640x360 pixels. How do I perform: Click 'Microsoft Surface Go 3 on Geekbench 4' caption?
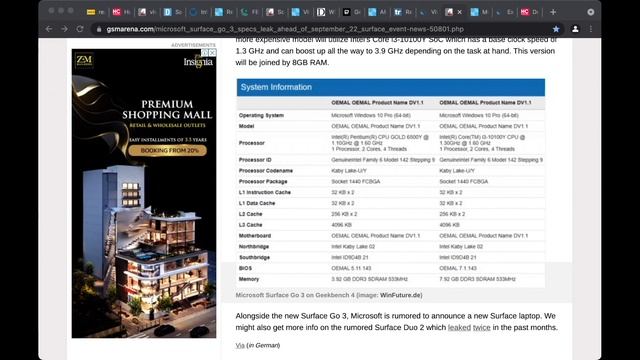295,295
